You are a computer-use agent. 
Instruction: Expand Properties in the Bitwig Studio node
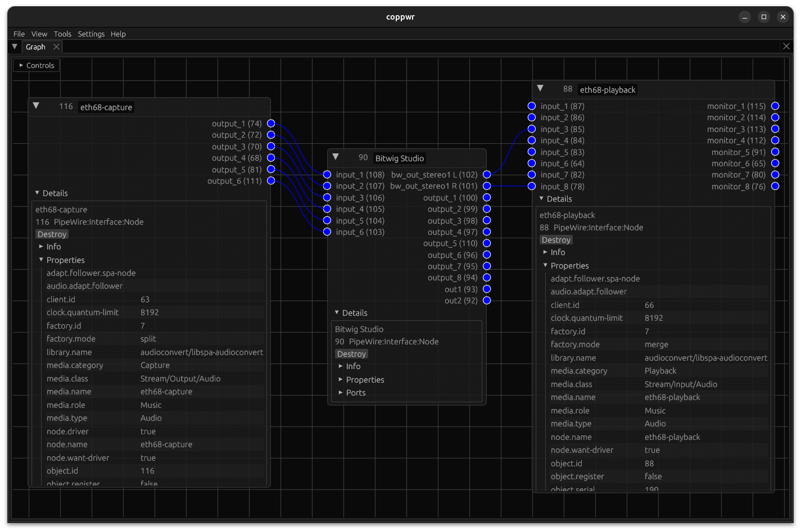pos(361,380)
